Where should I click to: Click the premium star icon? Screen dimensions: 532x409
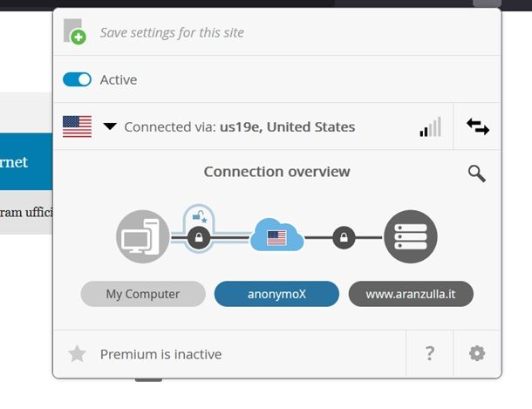click(x=78, y=354)
